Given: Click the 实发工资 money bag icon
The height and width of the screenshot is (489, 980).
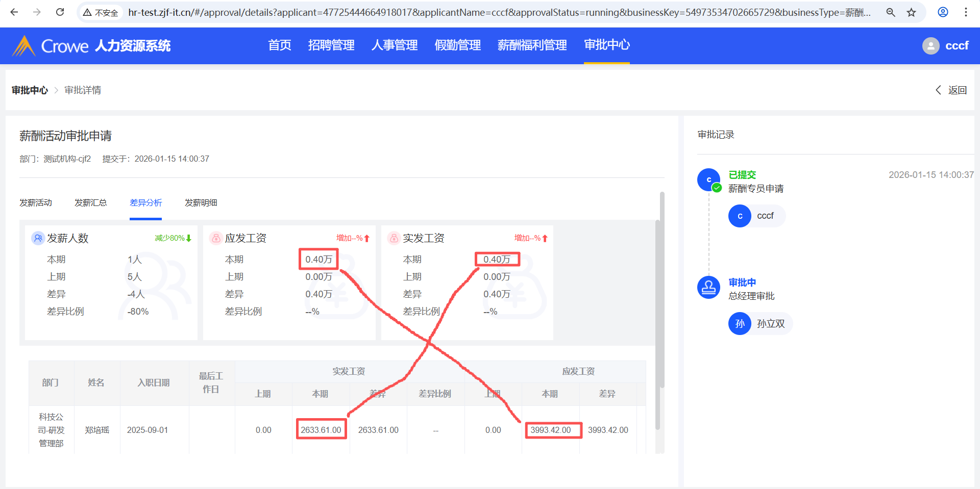Looking at the screenshot, I should pyautogui.click(x=394, y=238).
